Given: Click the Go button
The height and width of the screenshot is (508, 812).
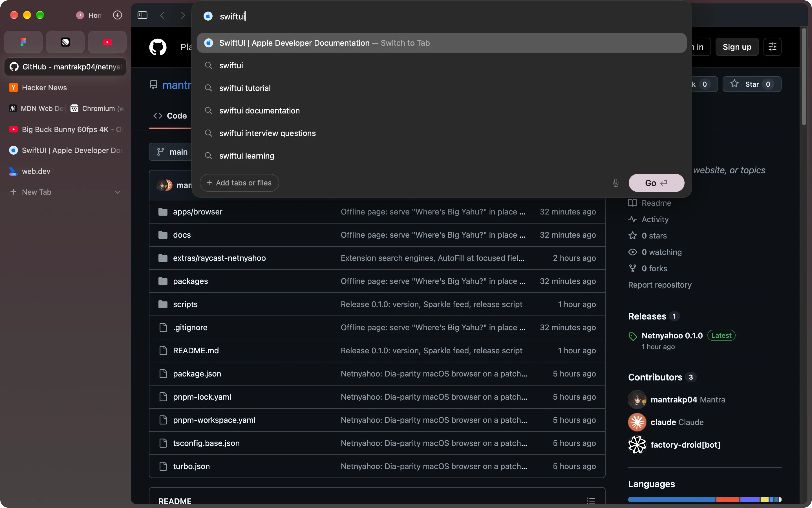Looking at the screenshot, I should tap(656, 183).
